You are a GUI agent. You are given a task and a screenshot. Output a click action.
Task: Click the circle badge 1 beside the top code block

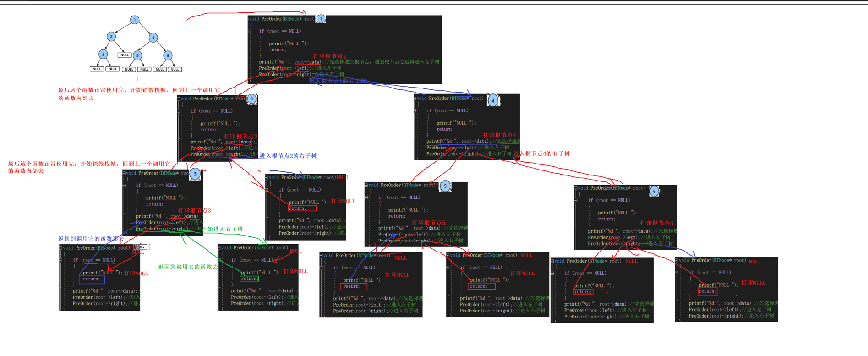click(321, 19)
